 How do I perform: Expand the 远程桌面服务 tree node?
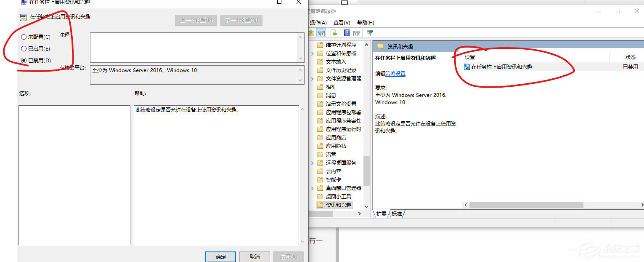(x=312, y=163)
